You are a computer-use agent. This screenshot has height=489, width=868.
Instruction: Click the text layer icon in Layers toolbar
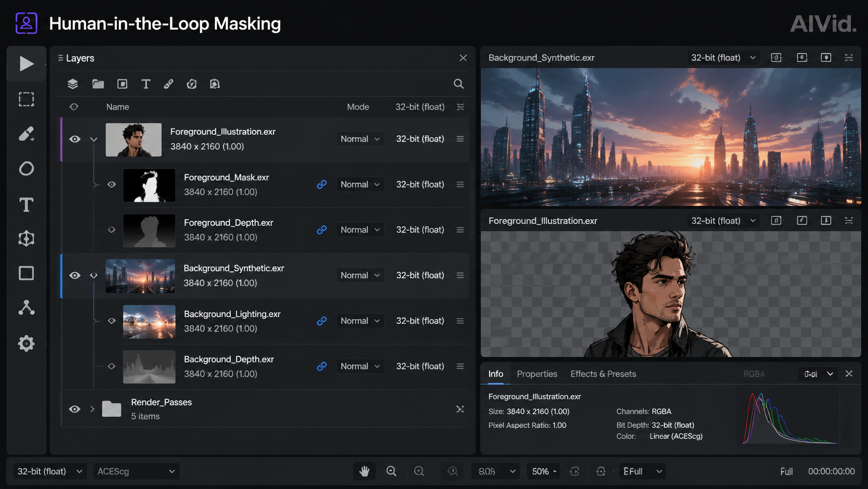click(146, 84)
